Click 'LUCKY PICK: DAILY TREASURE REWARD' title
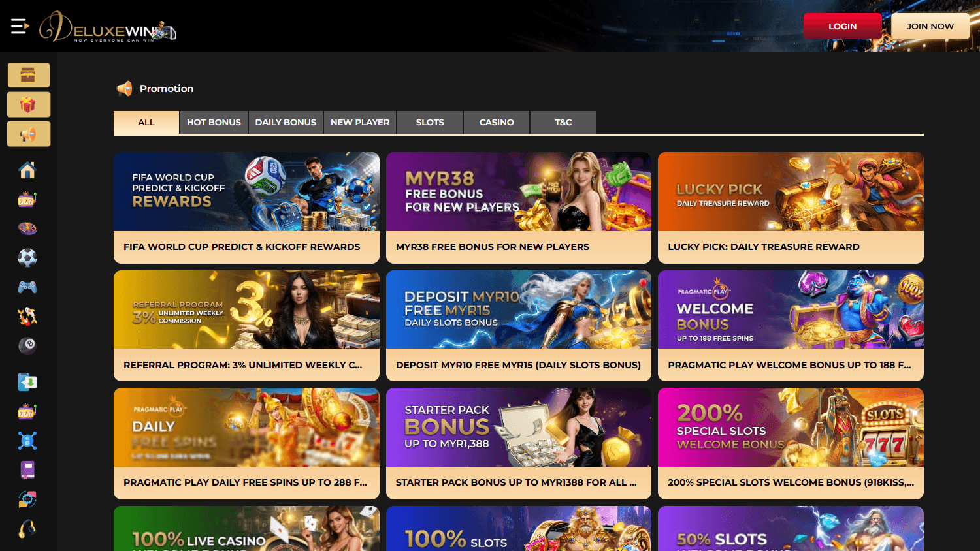 (x=764, y=247)
